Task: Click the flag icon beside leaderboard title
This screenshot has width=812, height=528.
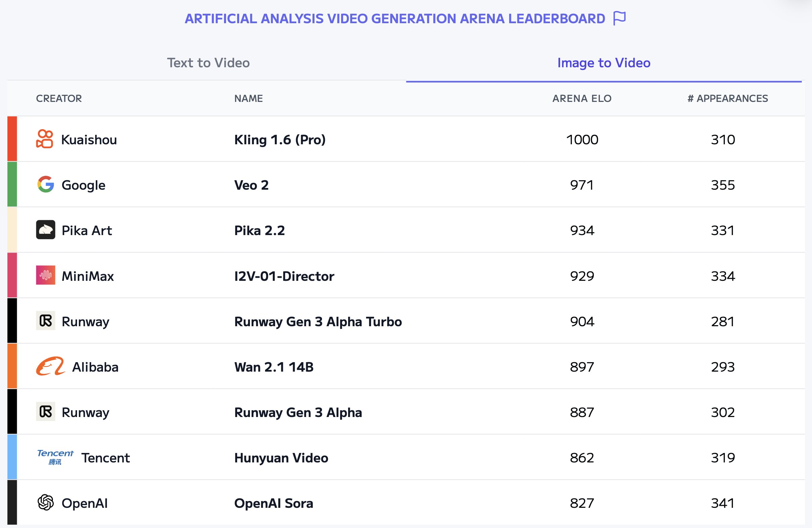Action: tap(619, 18)
